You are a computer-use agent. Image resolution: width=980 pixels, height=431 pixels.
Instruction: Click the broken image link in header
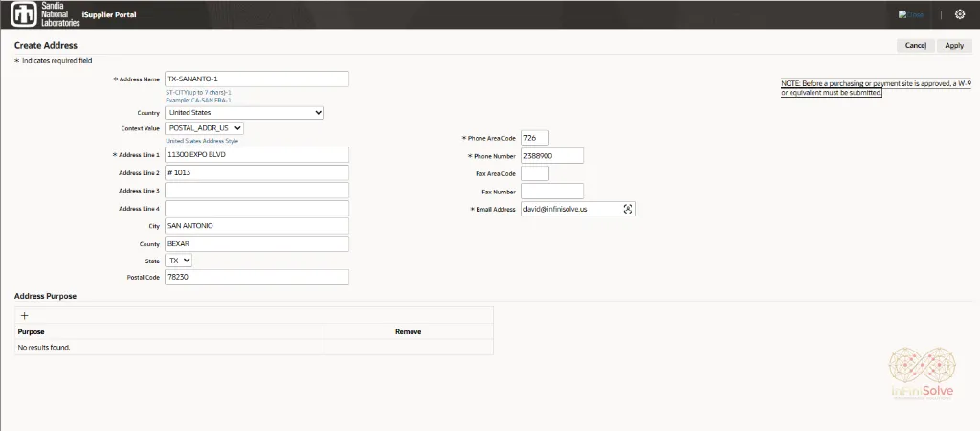click(911, 14)
